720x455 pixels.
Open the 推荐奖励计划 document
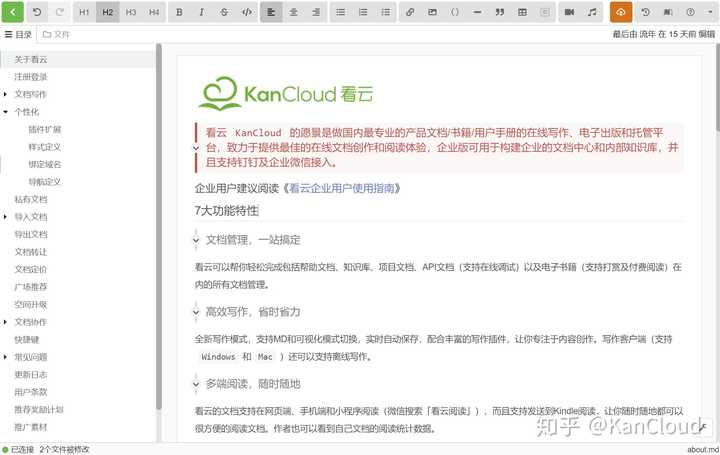click(x=39, y=410)
